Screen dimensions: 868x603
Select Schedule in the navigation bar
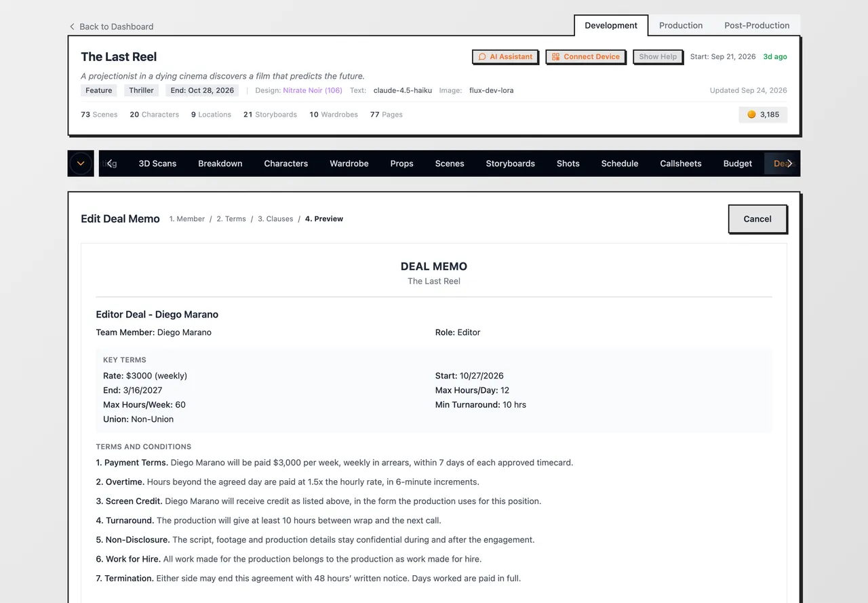[620, 163]
